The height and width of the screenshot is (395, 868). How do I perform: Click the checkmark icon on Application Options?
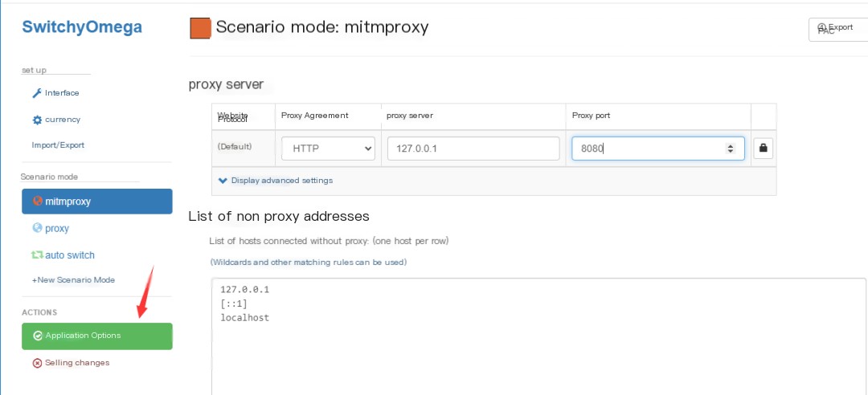pos(38,336)
